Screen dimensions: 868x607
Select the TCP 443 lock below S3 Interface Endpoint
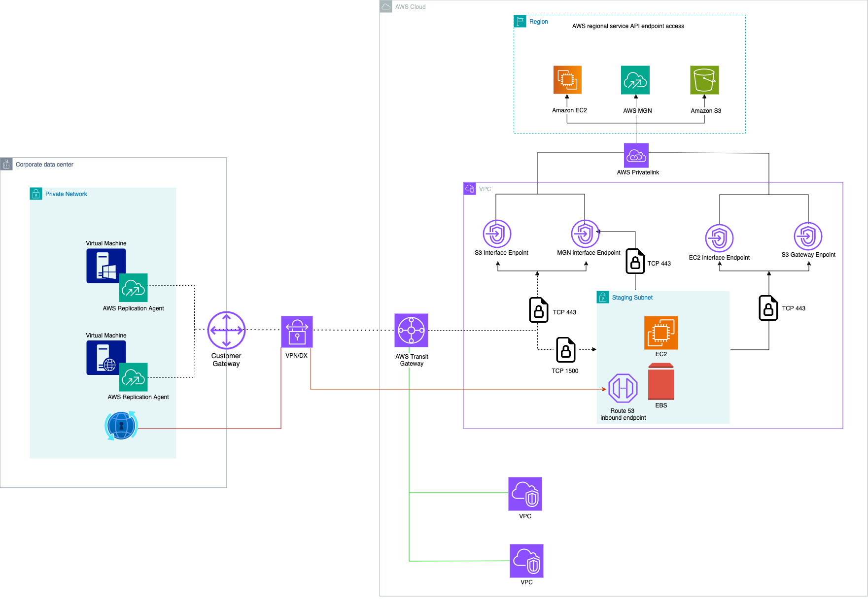pyautogui.click(x=539, y=310)
